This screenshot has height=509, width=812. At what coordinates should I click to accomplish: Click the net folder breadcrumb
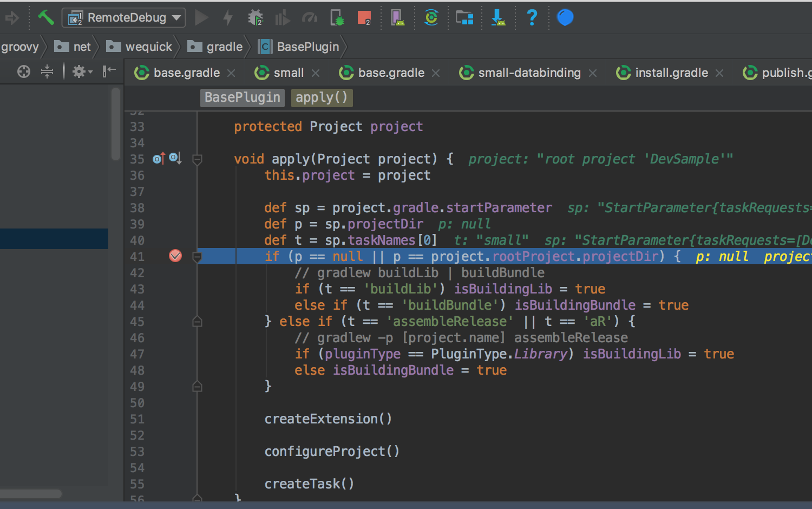pos(74,47)
